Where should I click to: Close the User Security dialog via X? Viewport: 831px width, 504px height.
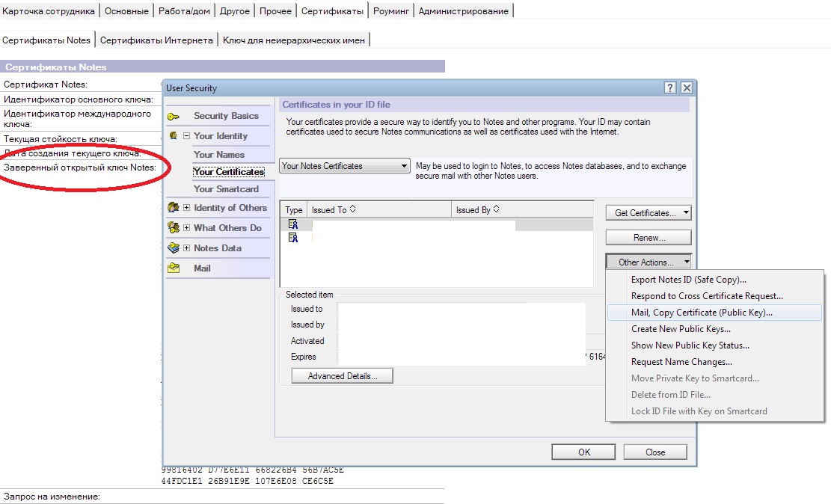687,88
